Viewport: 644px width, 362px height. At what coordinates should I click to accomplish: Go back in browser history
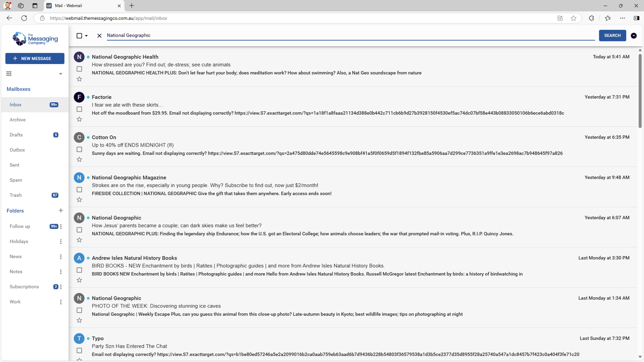(9, 18)
